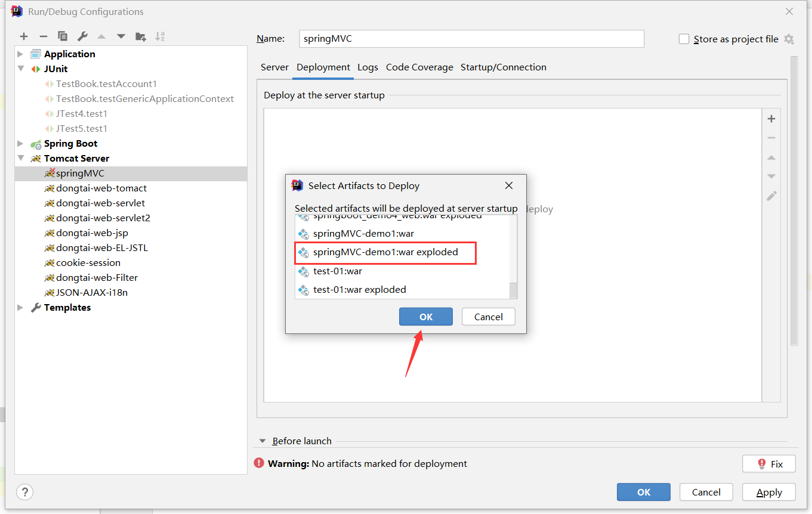Move configuration up in left toolbar
The height and width of the screenshot is (514, 812).
click(x=101, y=36)
